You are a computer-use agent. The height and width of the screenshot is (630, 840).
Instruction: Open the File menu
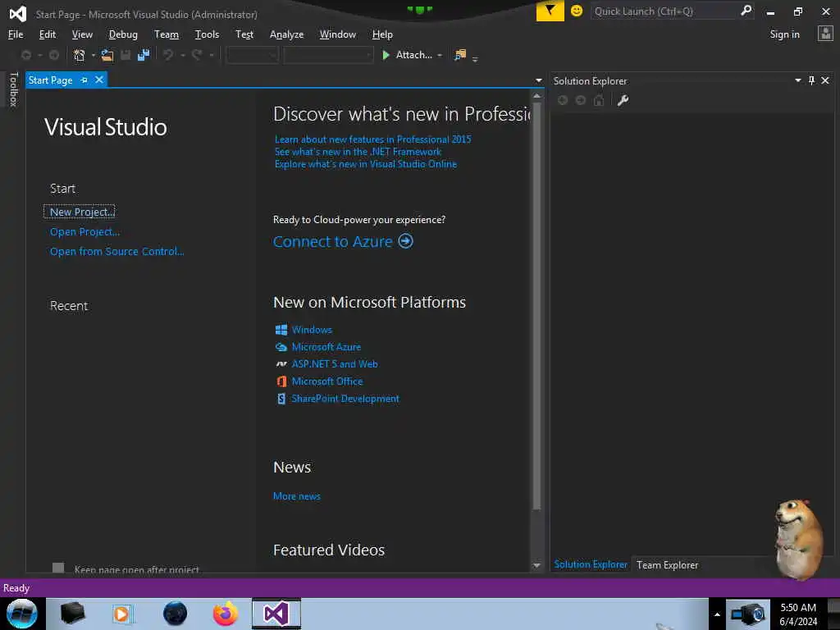[x=16, y=34]
